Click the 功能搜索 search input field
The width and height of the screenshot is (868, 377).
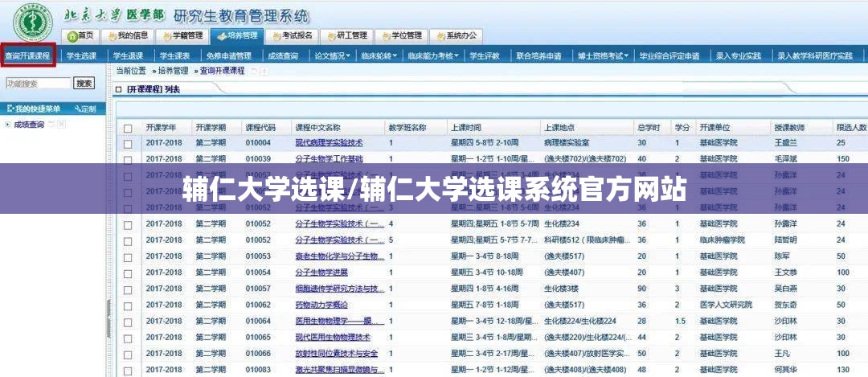(x=39, y=83)
